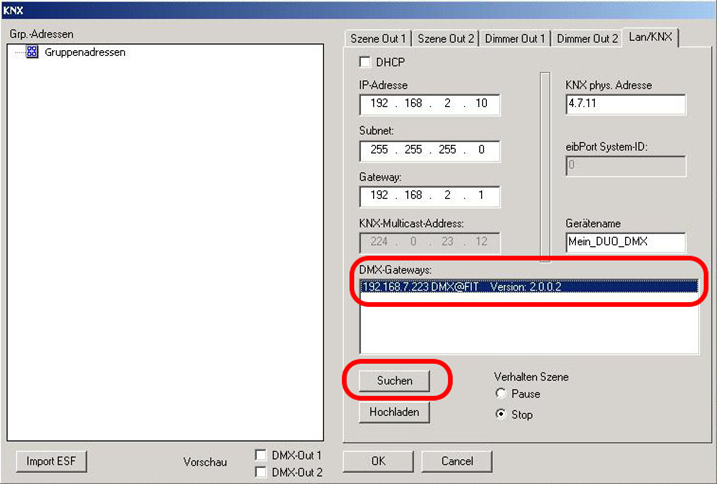Screen dimensions: 717x484
Task: Confirm with the OK button
Action: pyautogui.click(x=378, y=461)
